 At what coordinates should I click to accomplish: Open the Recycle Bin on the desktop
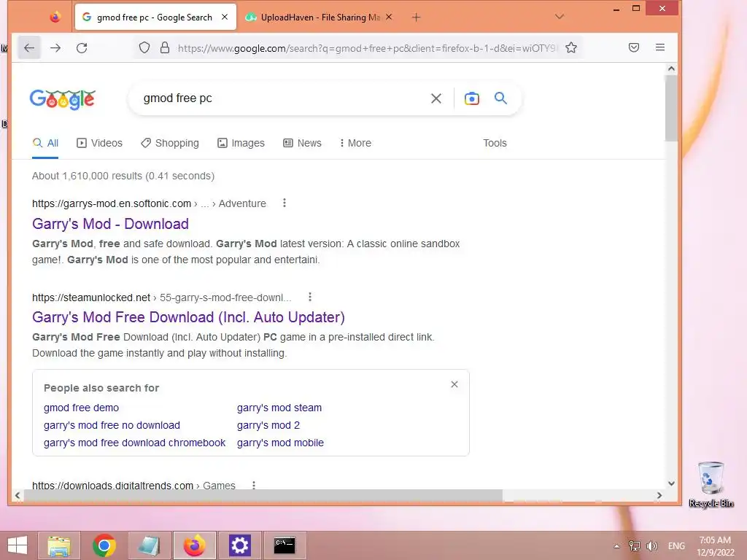point(711,484)
